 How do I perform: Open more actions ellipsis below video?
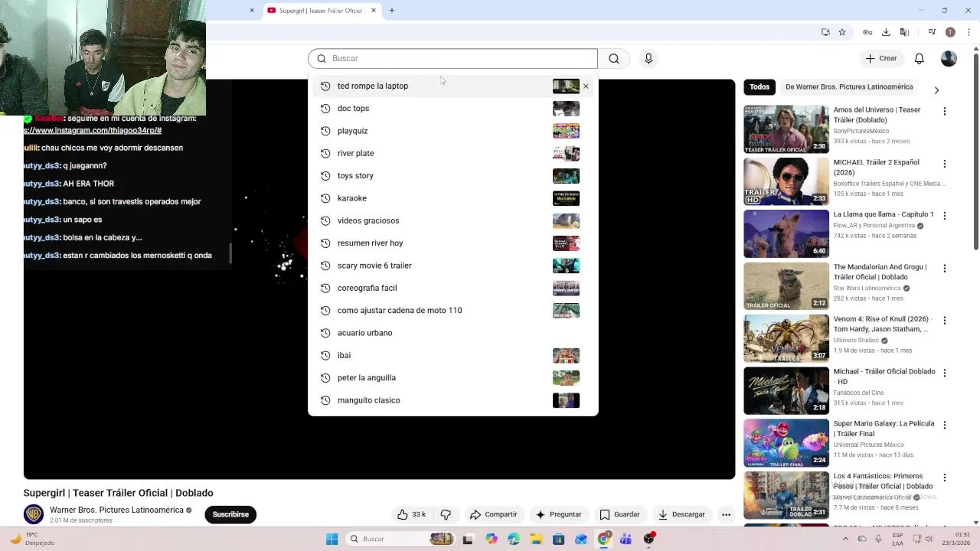[x=726, y=514]
